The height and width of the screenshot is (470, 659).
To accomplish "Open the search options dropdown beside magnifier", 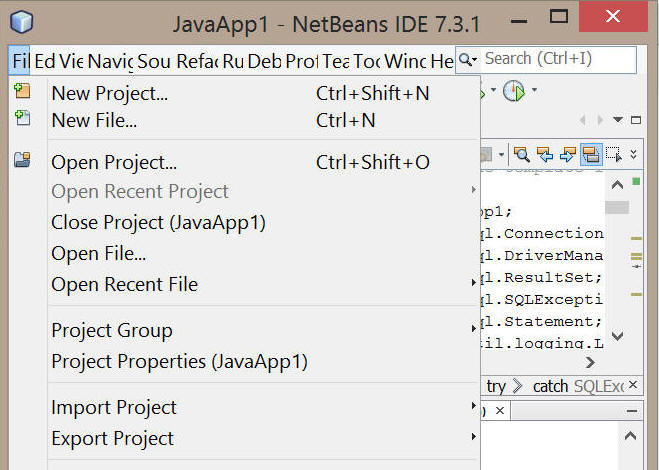I will pyautogui.click(x=468, y=60).
